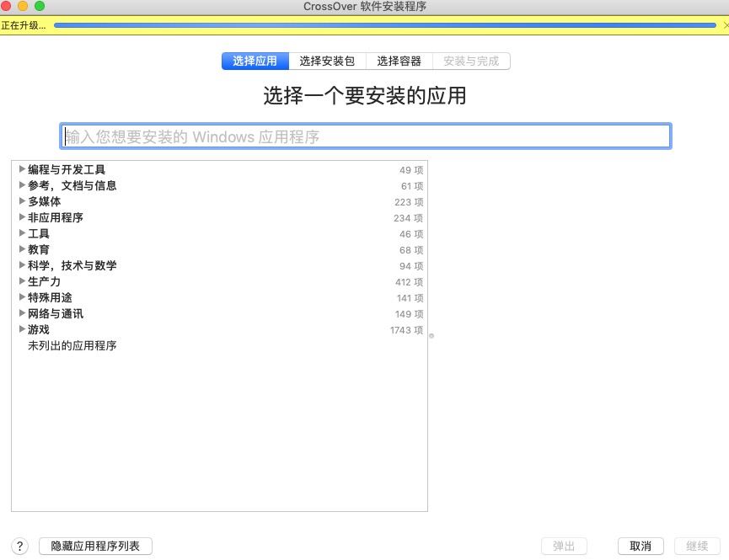Click the 弹出 button
This screenshot has height=560, width=729.
(x=564, y=546)
